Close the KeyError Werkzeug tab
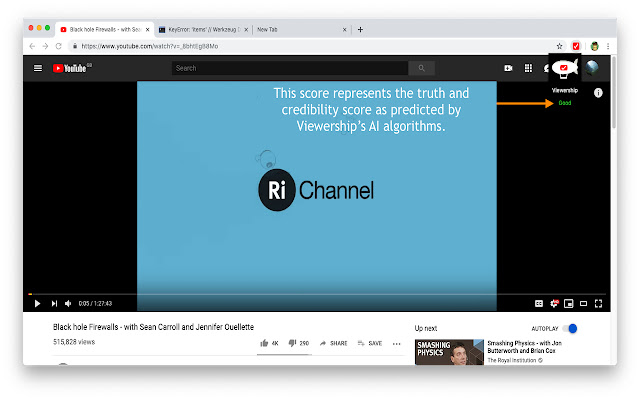The image size is (640, 400). [246, 29]
